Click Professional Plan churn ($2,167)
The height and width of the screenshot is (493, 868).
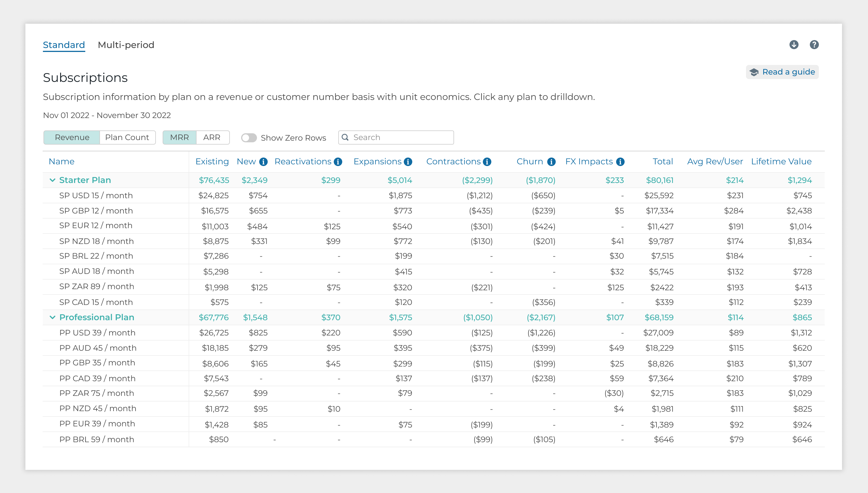541,318
